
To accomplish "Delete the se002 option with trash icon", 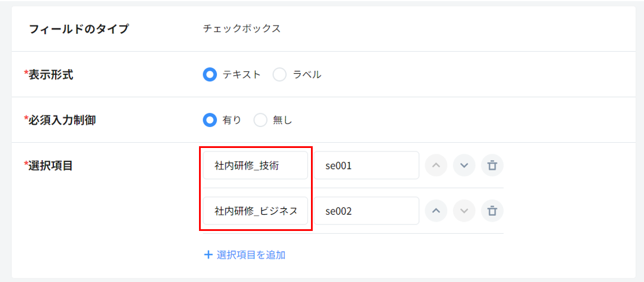I will pyautogui.click(x=492, y=211).
